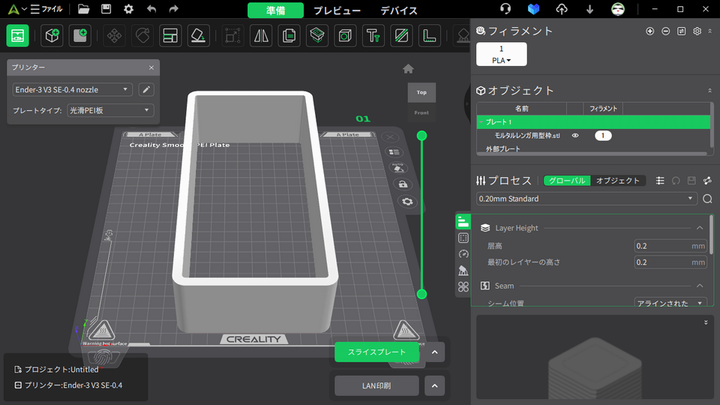Image resolution: width=720 pixels, height=405 pixels.
Task: Switch process scope to グローバル
Action: coord(567,180)
